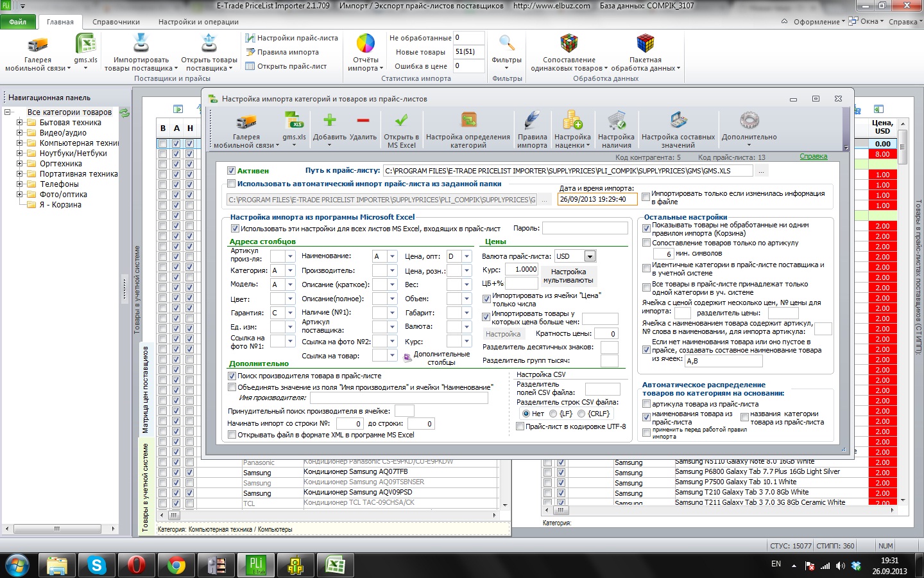924x578 pixels.
Task: Open the Name column address dropdown
Action: pos(392,256)
